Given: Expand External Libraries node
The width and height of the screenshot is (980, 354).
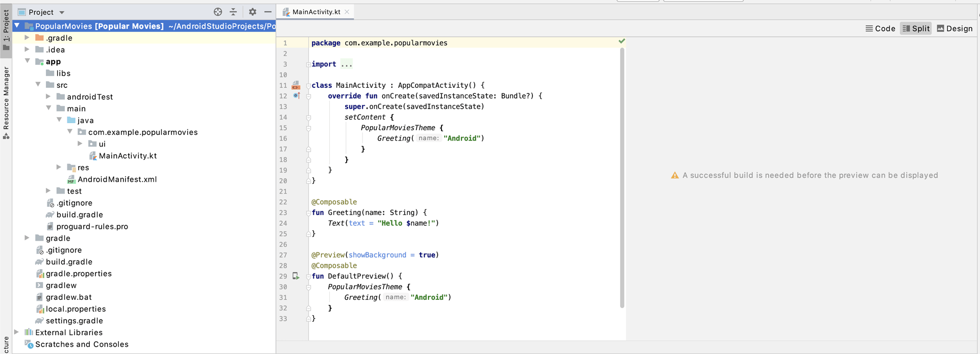Looking at the screenshot, I should (x=17, y=332).
